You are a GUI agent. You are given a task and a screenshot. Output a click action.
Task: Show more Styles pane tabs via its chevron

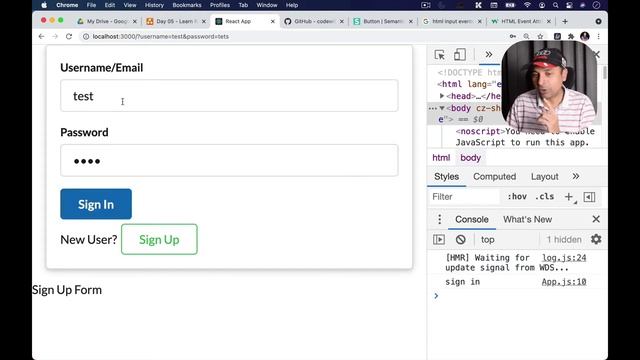[576, 176]
